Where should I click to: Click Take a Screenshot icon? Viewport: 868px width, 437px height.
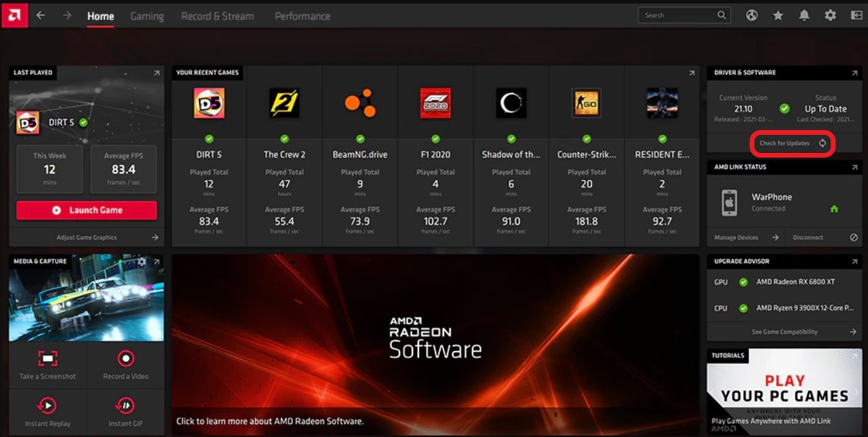[x=47, y=358]
